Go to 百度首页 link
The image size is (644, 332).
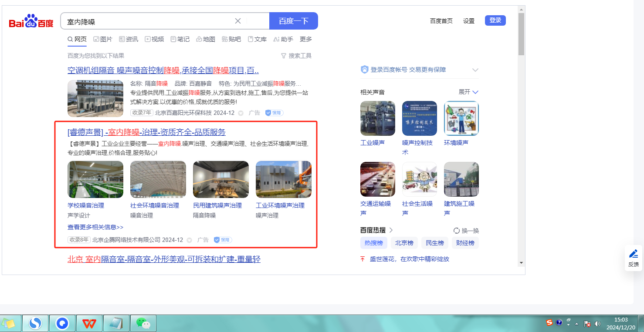441,21
